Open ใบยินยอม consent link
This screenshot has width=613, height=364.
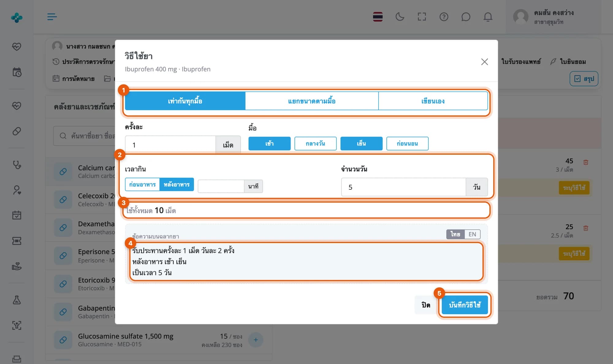[x=568, y=62]
